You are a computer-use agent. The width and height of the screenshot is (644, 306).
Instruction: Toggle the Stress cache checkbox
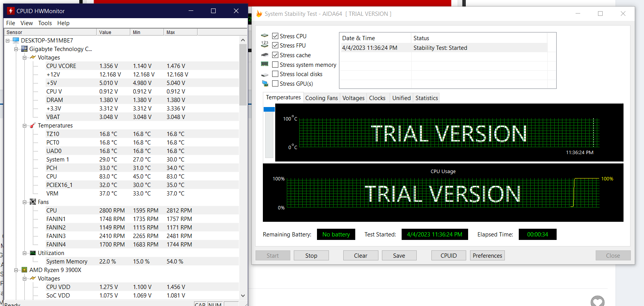275,55
